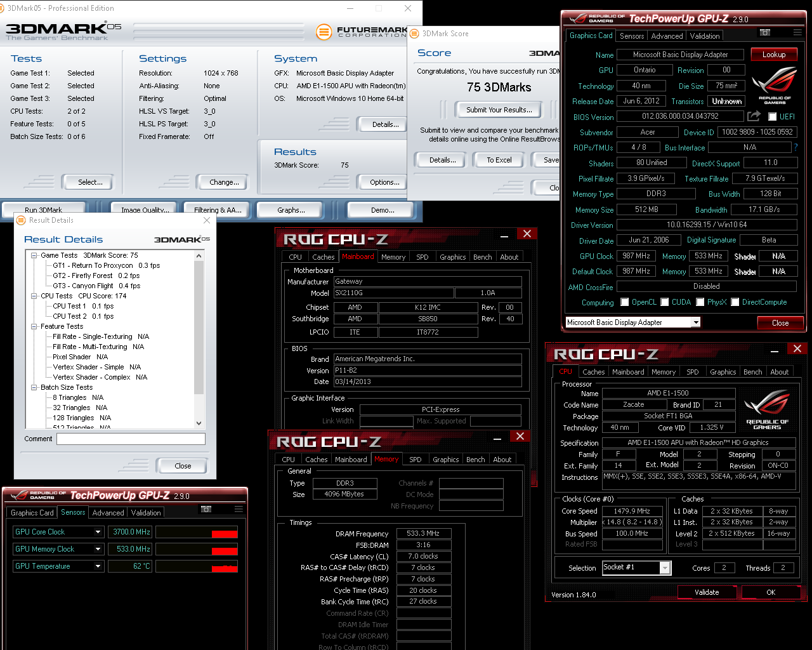Click Submit Your Results button

point(499,110)
